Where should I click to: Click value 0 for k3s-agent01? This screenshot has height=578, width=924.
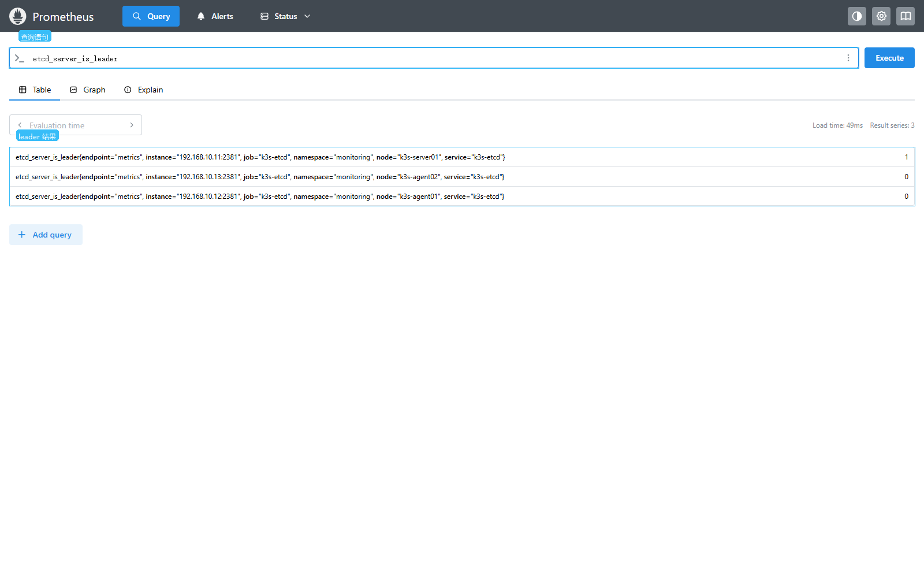point(907,197)
